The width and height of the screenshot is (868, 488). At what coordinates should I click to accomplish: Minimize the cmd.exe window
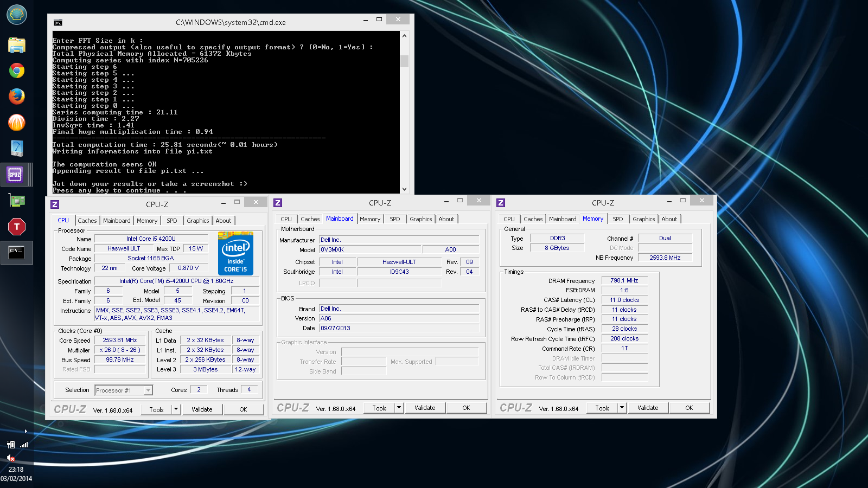366,20
